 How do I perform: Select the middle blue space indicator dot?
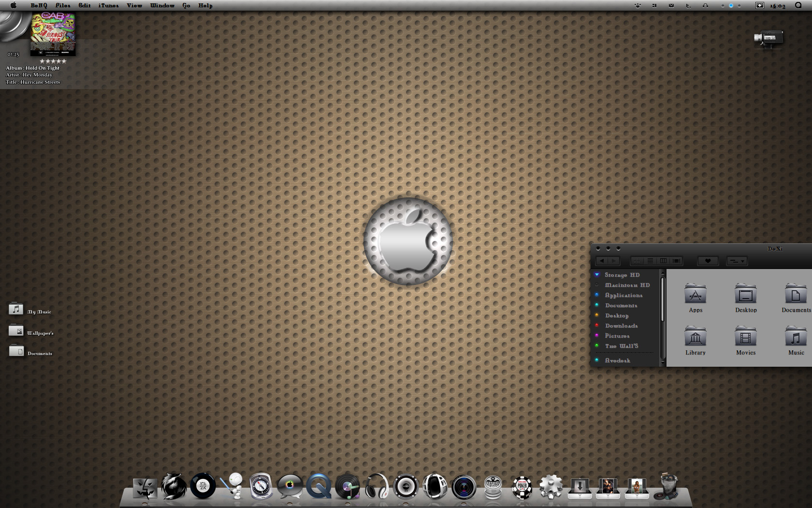coord(731,6)
